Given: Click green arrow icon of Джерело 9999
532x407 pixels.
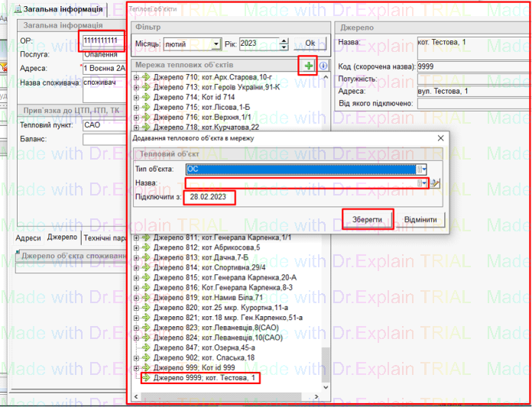Looking at the screenshot, I should pos(145,377).
